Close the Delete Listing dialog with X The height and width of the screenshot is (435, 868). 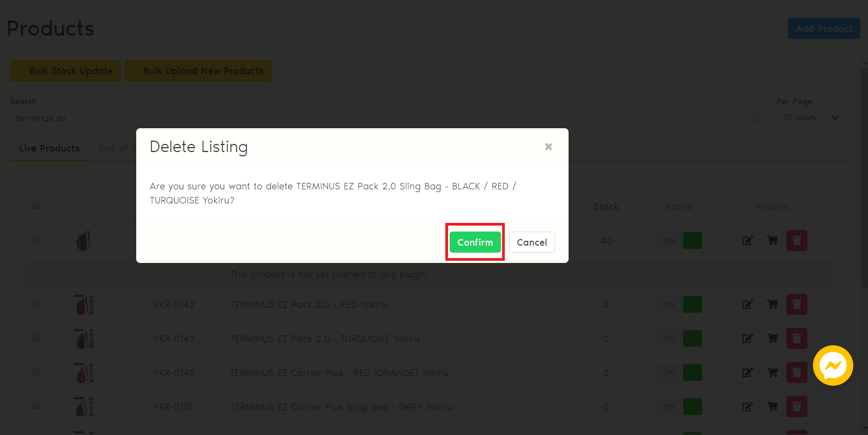click(549, 147)
